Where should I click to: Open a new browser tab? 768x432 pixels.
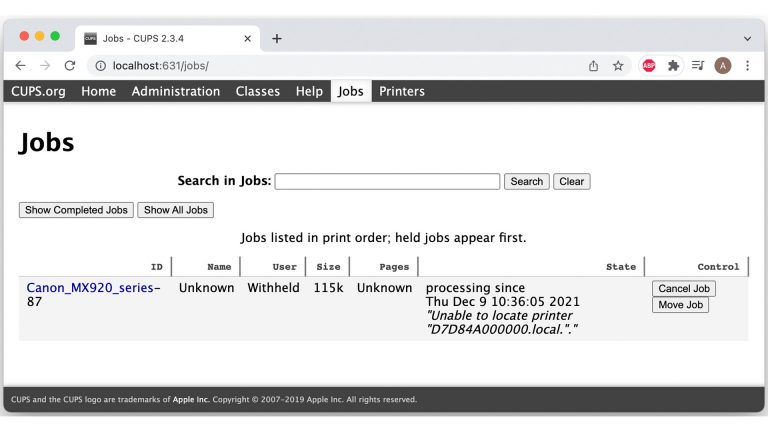[277, 38]
